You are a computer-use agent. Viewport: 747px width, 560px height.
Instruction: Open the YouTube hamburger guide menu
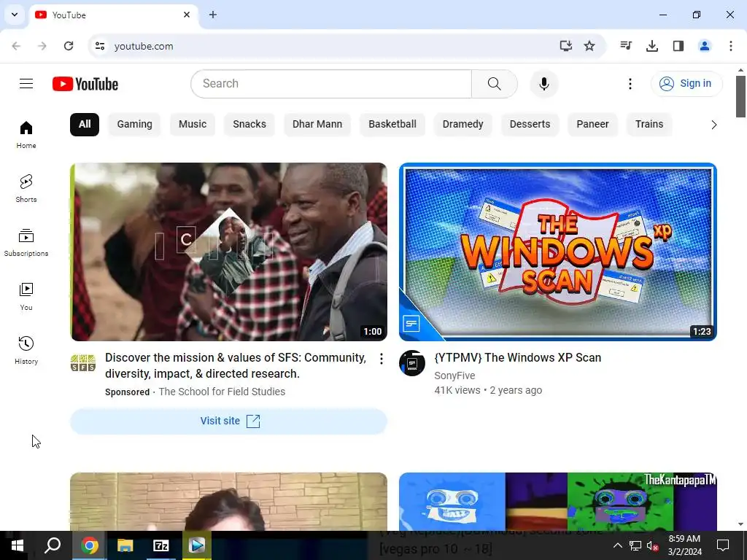click(x=26, y=84)
